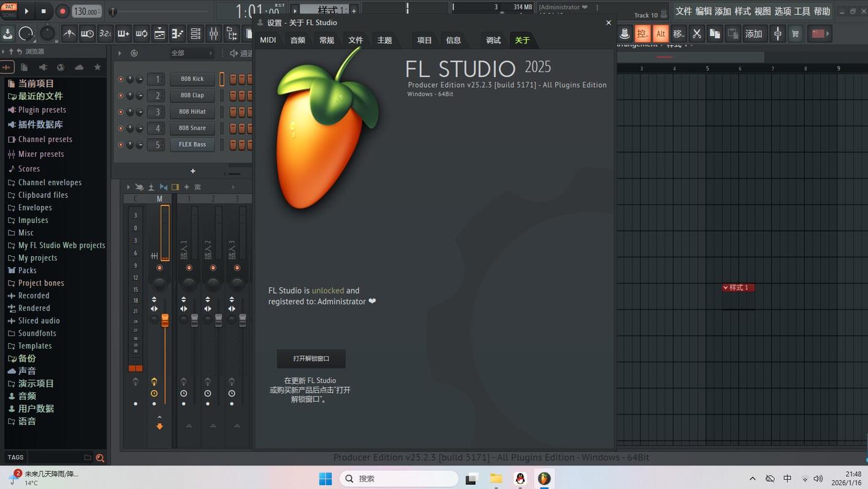Click the 808 Kick channel button

tap(192, 79)
